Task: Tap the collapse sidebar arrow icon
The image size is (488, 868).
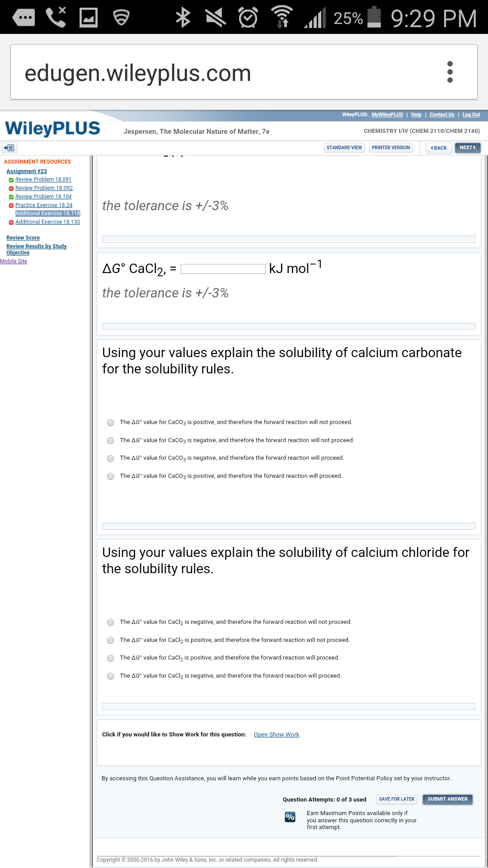Action: [9, 148]
